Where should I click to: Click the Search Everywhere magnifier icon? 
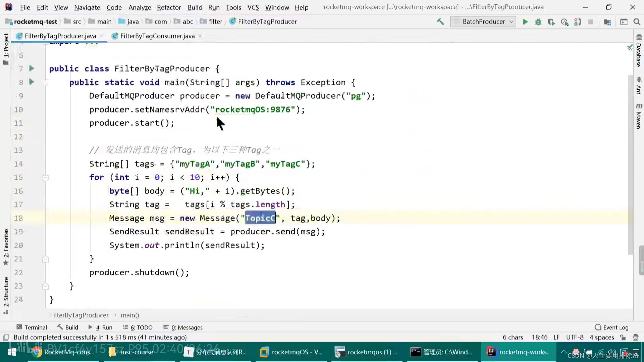tap(637, 22)
